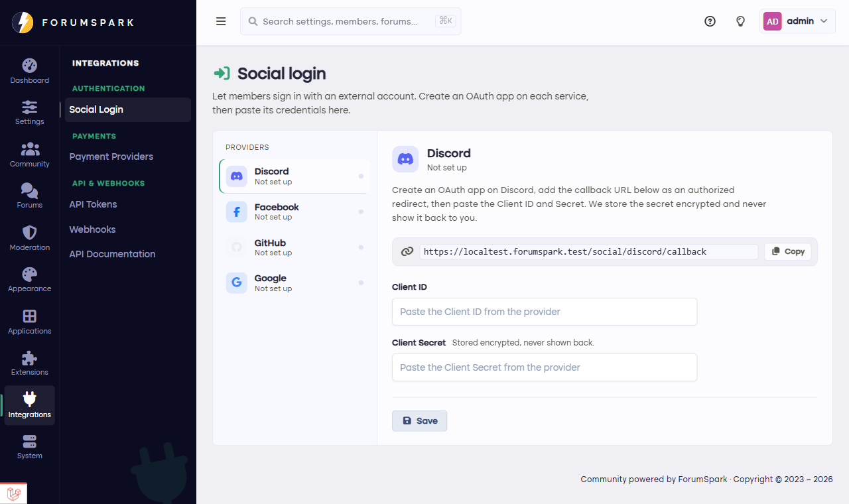
Task: Copy the Discord callback URL
Action: pos(788,251)
